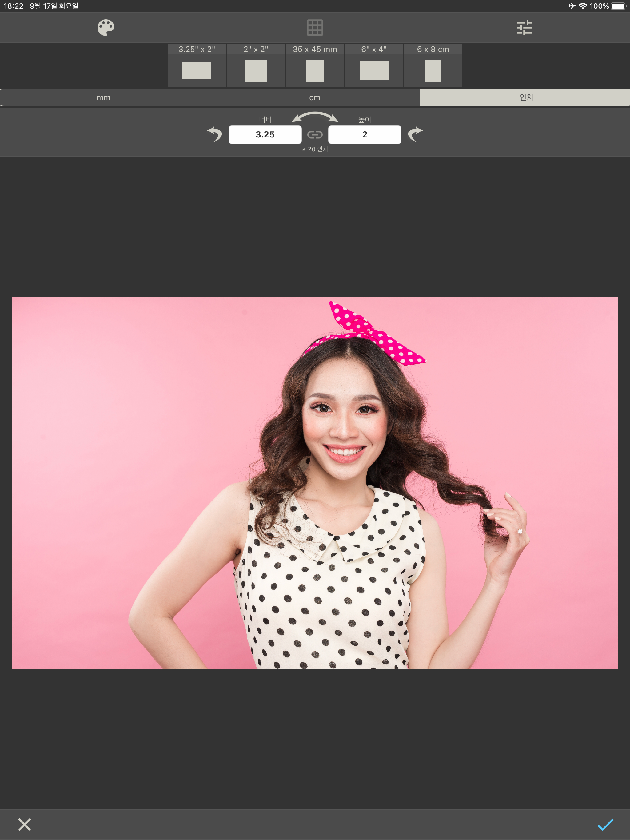
Task: Edit the 높이 height field
Action: 365,134
